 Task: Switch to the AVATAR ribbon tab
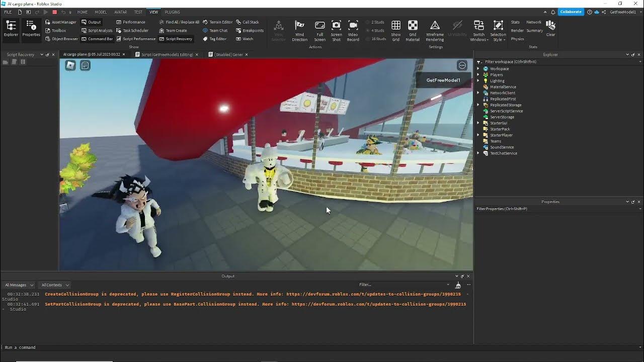pyautogui.click(x=120, y=12)
